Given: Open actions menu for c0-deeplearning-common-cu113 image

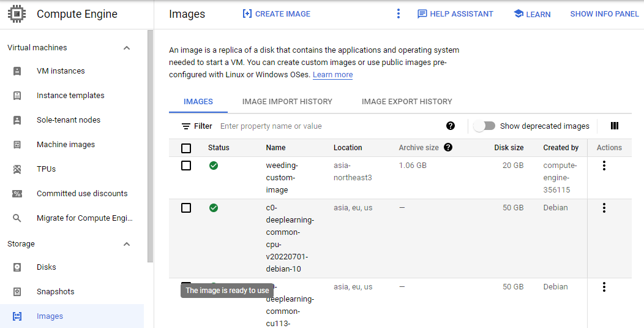Looking at the screenshot, I should point(604,287).
